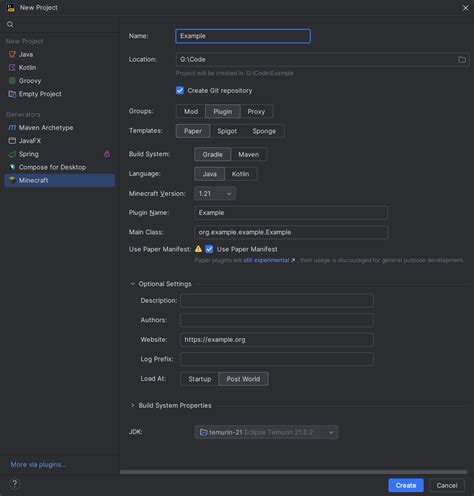
Task: Click the Log Prefix field
Action: point(277,359)
